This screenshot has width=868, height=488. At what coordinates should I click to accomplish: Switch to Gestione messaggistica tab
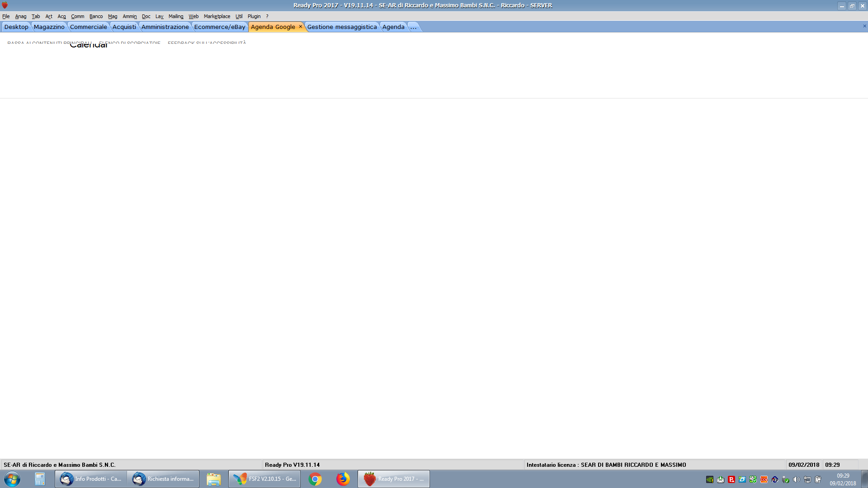point(342,27)
